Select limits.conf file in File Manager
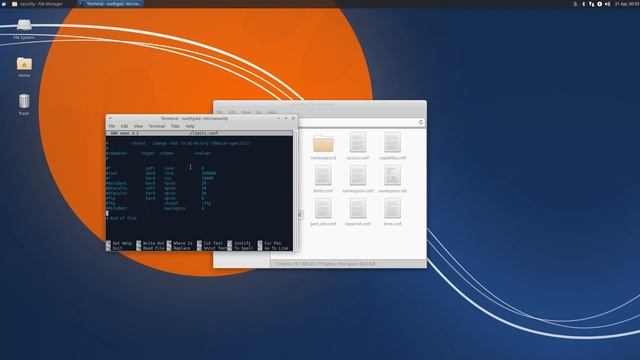The width and height of the screenshot is (640, 360). tap(323, 179)
